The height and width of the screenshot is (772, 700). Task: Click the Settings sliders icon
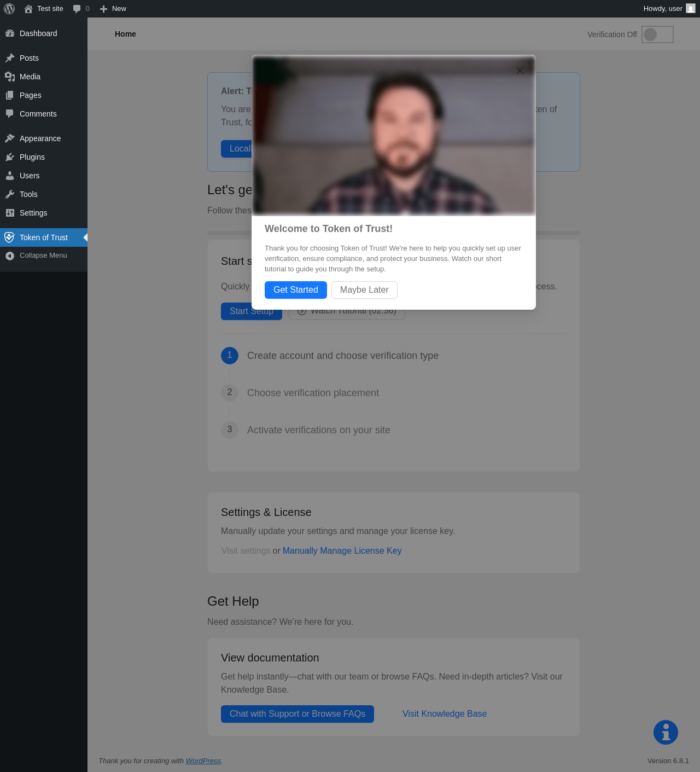pos(10,213)
